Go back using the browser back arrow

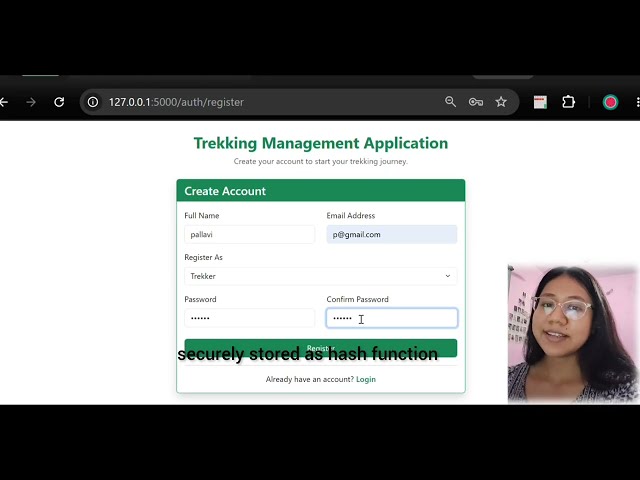pos(4,102)
